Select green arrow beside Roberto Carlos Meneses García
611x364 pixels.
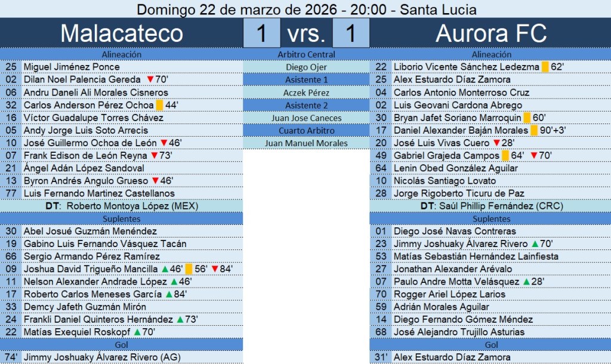click(x=168, y=294)
